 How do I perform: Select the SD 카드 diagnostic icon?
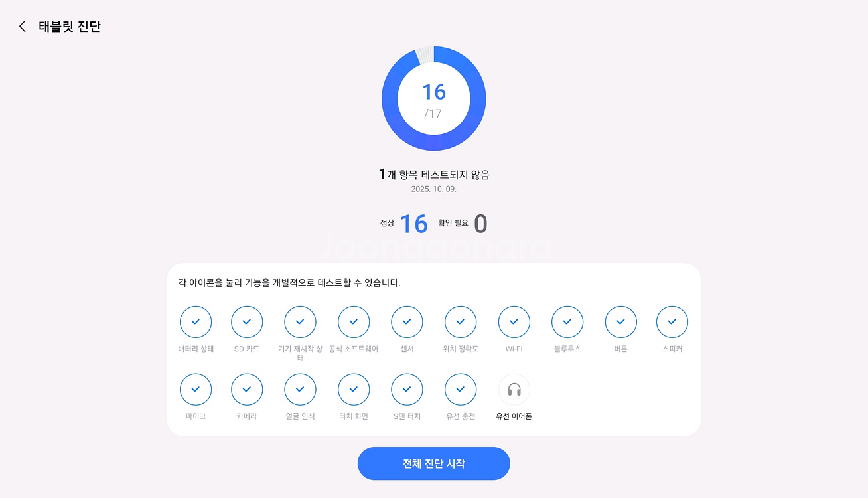(x=247, y=322)
